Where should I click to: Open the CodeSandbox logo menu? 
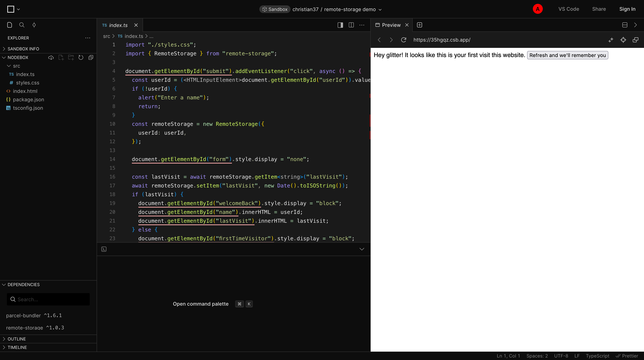click(11, 9)
